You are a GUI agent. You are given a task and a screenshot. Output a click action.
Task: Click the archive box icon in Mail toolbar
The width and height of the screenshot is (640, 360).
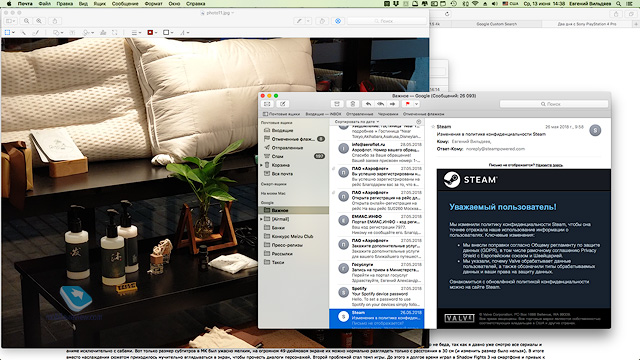click(x=337, y=104)
